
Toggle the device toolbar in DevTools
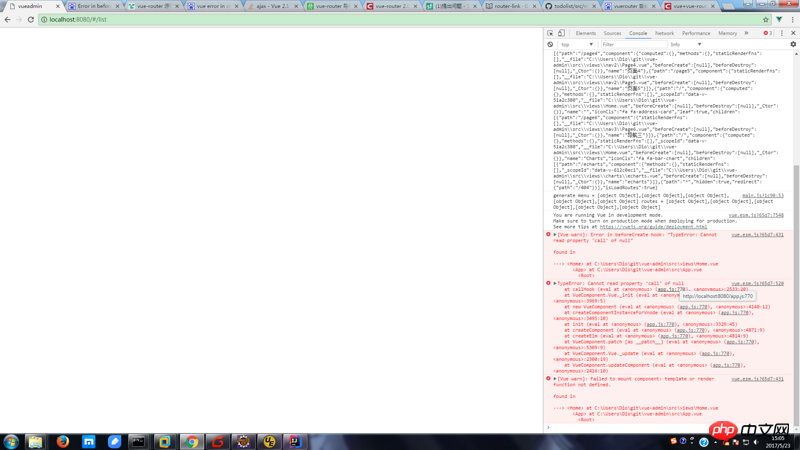[x=561, y=33]
